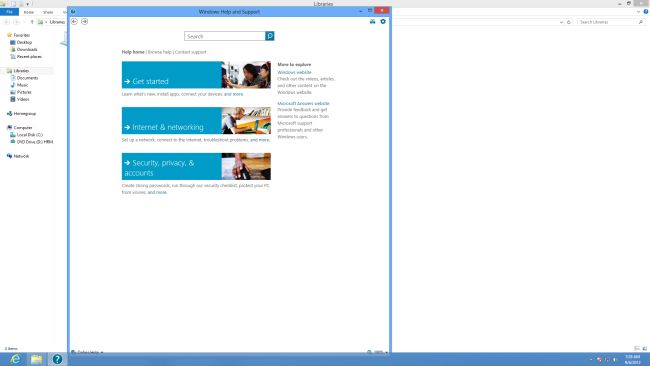Select Favorites in the navigation pane

coord(18,35)
